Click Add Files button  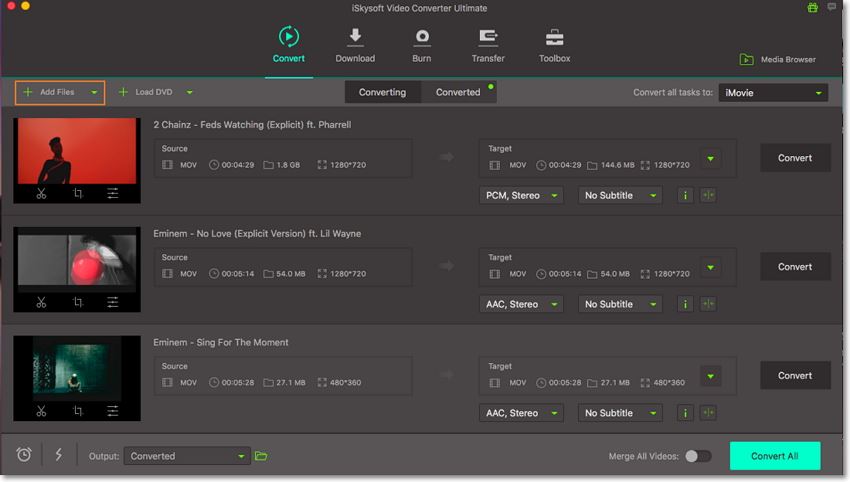(x=59, y=92)
